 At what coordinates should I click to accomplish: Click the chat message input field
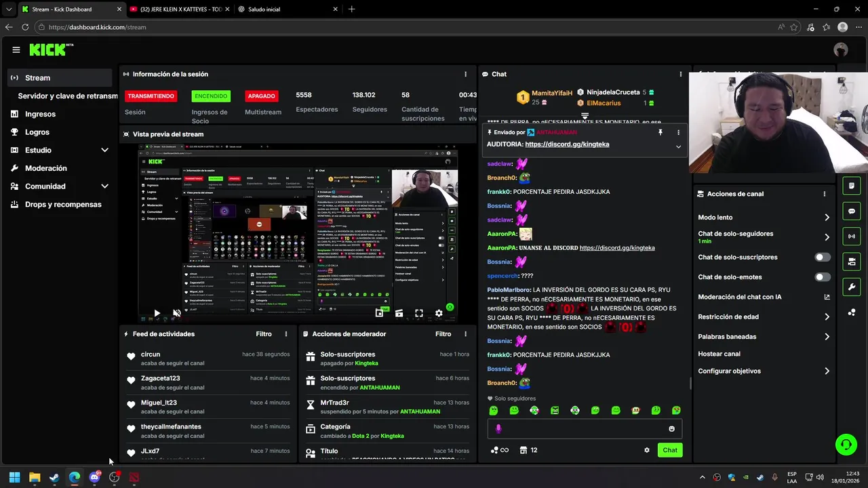pos(585,428)
